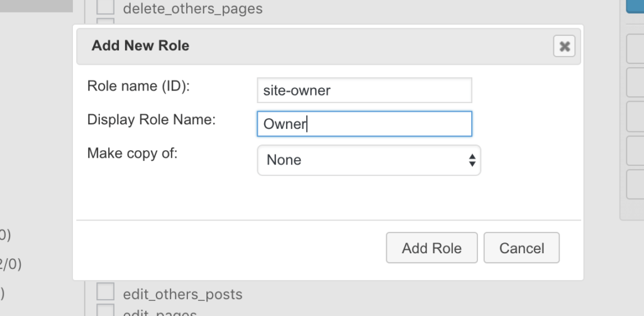
Task: Cancel the new role dialog
Action: (x=521, y=248)
